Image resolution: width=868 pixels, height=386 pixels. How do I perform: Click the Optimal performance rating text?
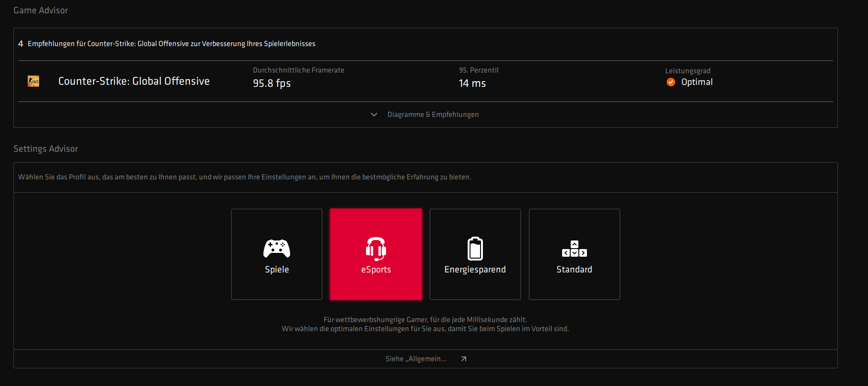[697, 82]
